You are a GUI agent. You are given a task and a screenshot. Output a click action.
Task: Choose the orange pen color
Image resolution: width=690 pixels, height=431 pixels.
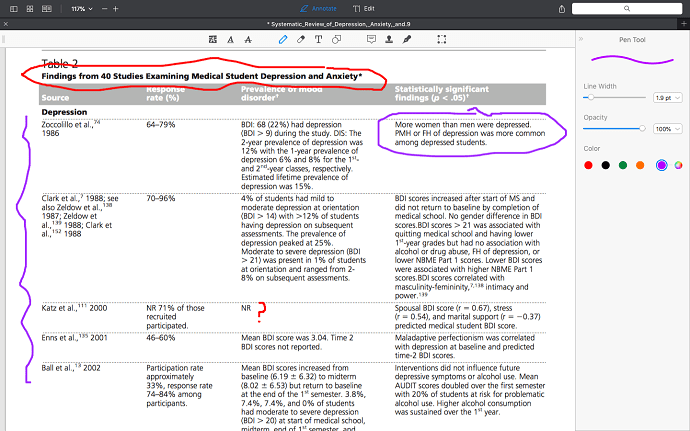point(640,165)
